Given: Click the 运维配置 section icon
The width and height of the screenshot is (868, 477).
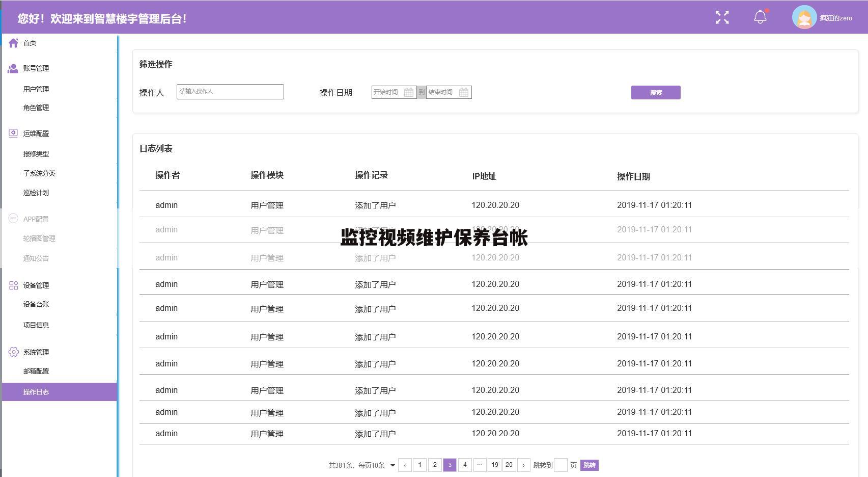Looking at the screenshot, I should [13, 134].
